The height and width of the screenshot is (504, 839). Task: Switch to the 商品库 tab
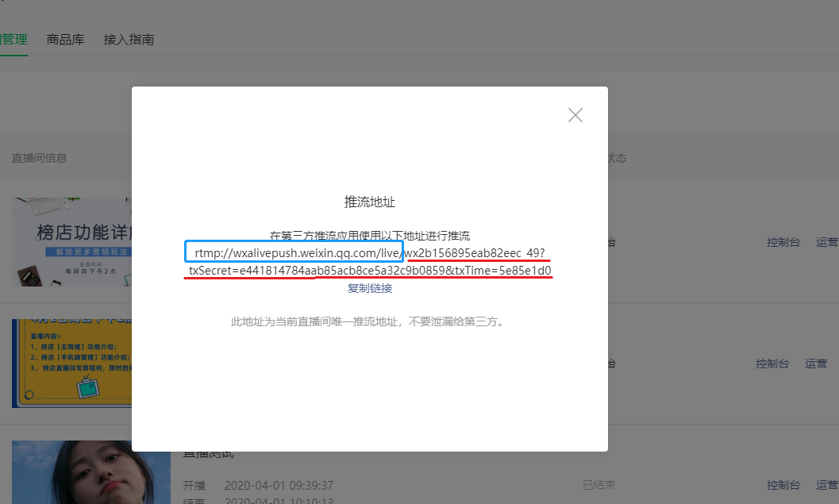66,39
